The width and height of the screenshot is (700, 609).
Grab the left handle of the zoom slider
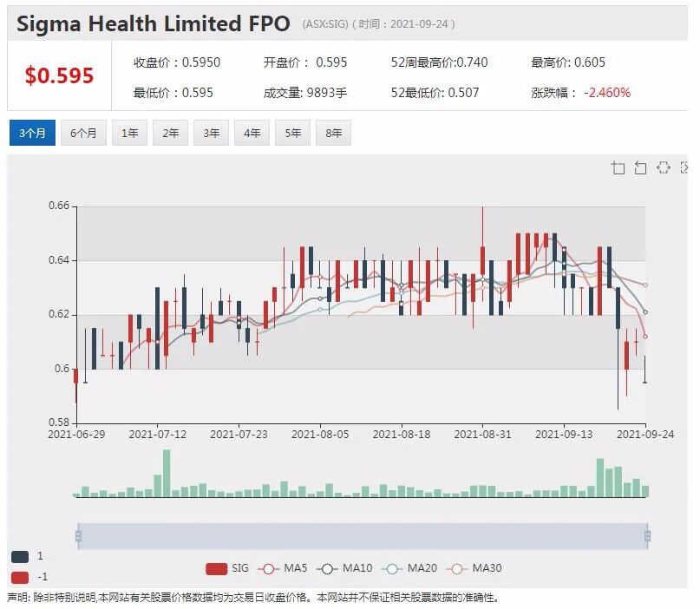[79, 536]
